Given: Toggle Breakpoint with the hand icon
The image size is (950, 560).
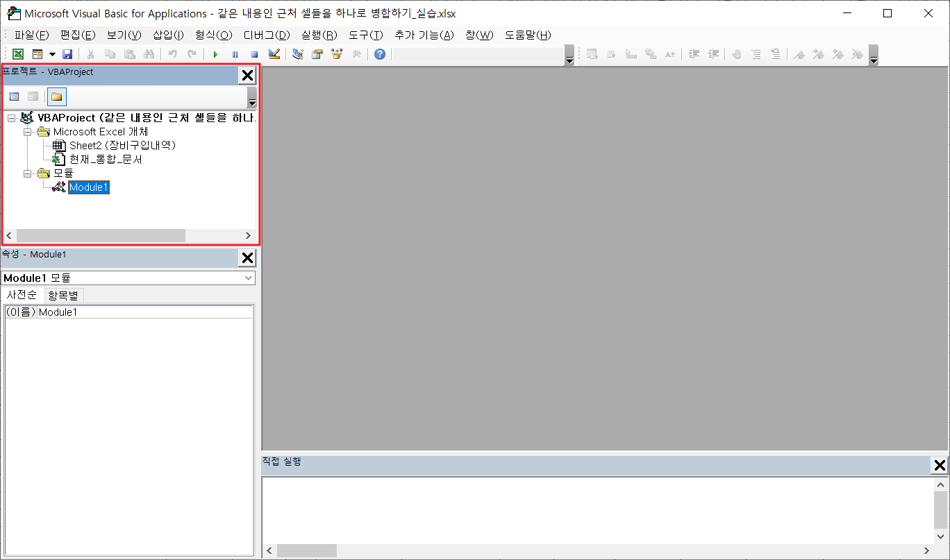Looking at the screenshot, I should [737, 54].
